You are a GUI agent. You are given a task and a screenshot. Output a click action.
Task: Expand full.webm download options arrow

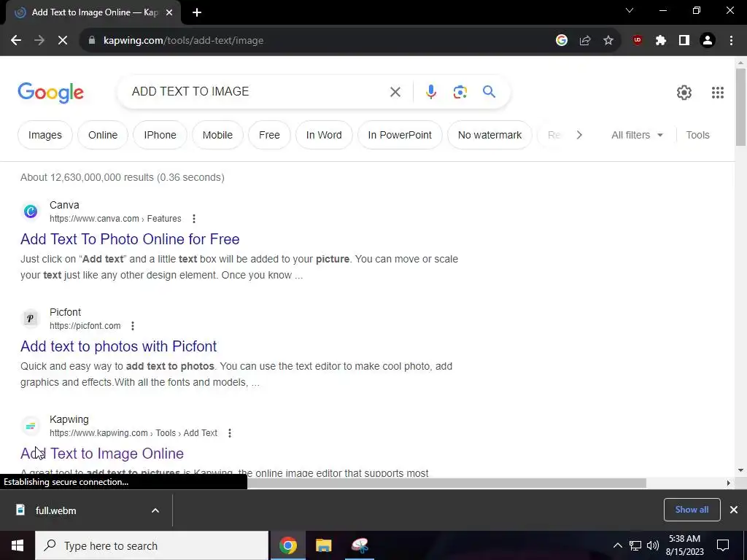155,510
